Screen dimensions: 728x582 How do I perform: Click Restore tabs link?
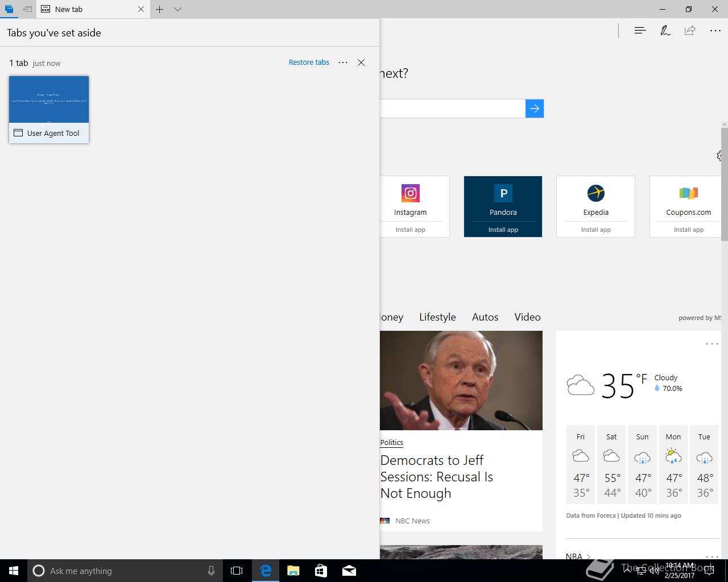pyautogui.click(x=309, y=63)
